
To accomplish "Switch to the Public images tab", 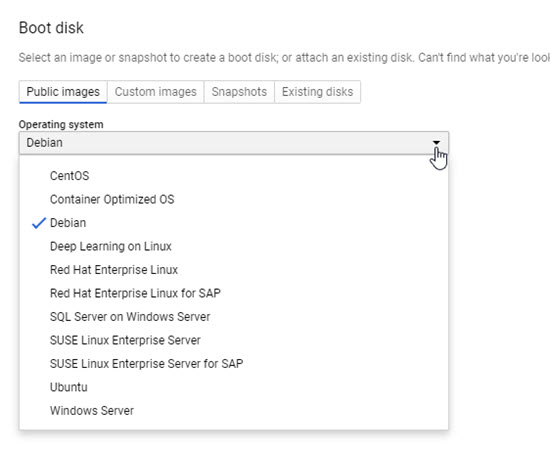I will coord(63,92).
